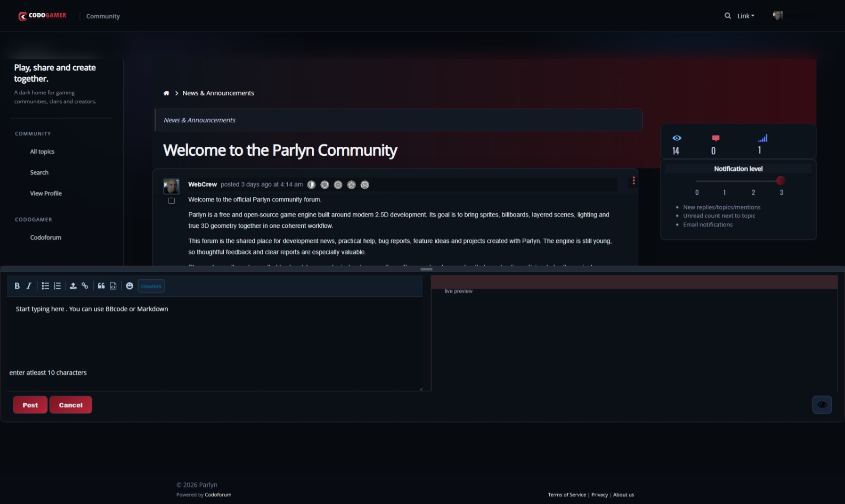
Task: Insert a bulleted list in editor
Action: pos(45,286)
